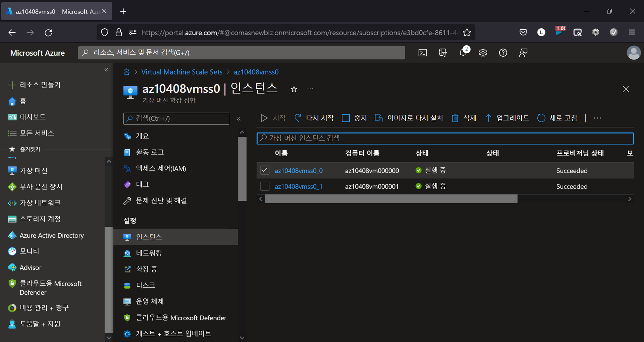Open 모든 서비스 (All services)

tap(31, 133)
